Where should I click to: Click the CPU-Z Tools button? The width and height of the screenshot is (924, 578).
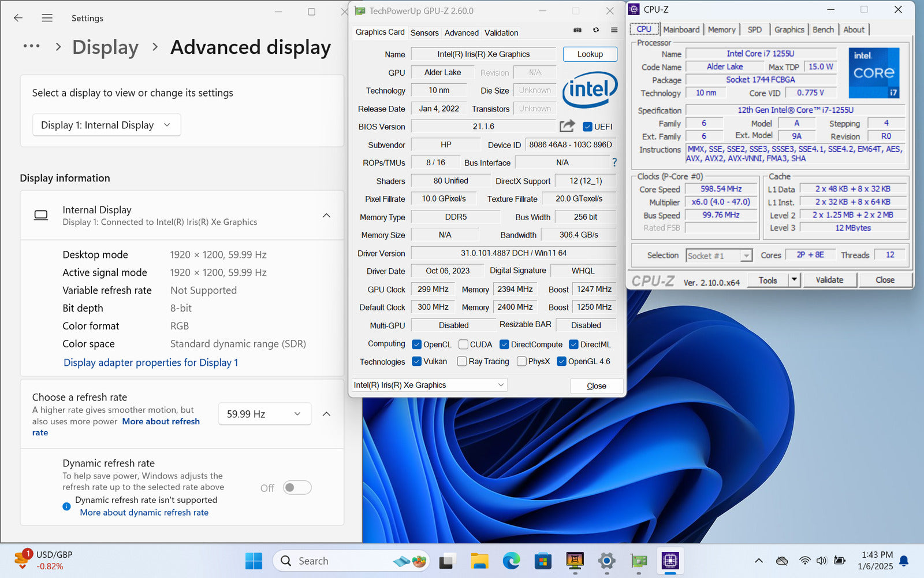point(767,280)
